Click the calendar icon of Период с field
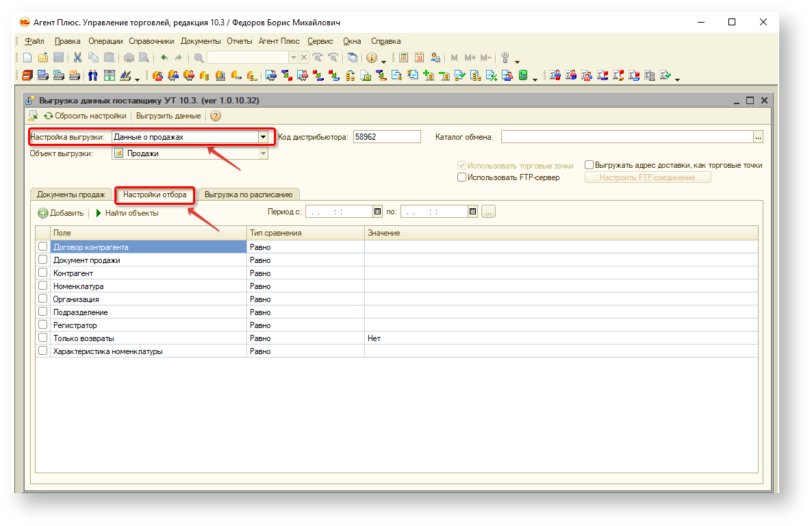 point(377,212)
